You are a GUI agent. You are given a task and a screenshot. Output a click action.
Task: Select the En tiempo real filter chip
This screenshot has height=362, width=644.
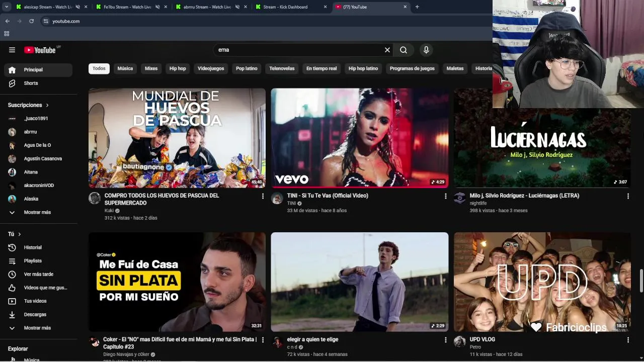pyautogui.click(x=321, y=68)
